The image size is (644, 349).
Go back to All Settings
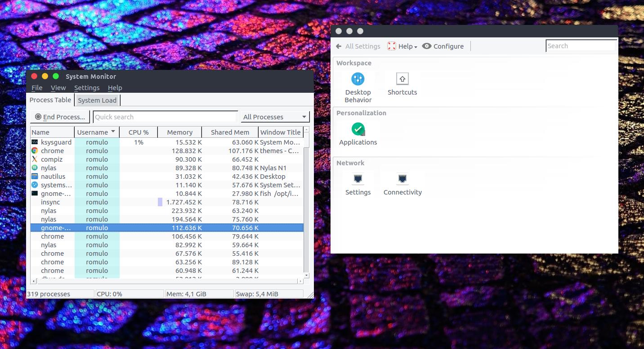point(358,46)
